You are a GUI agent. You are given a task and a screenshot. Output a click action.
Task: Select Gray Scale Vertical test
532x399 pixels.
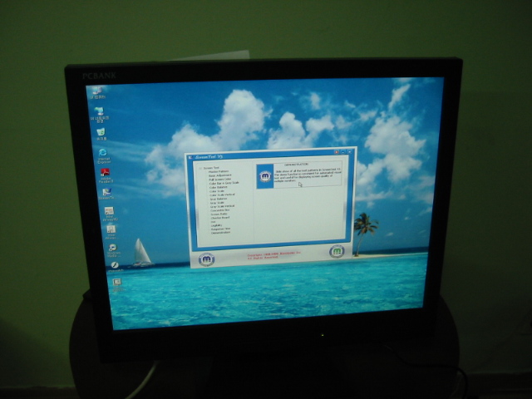point(222,206)
